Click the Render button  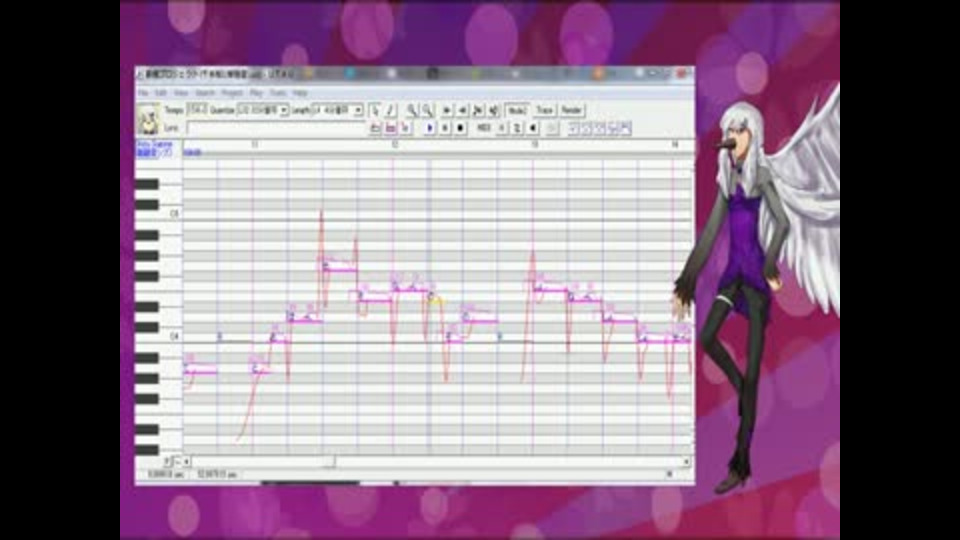point(571,110)
